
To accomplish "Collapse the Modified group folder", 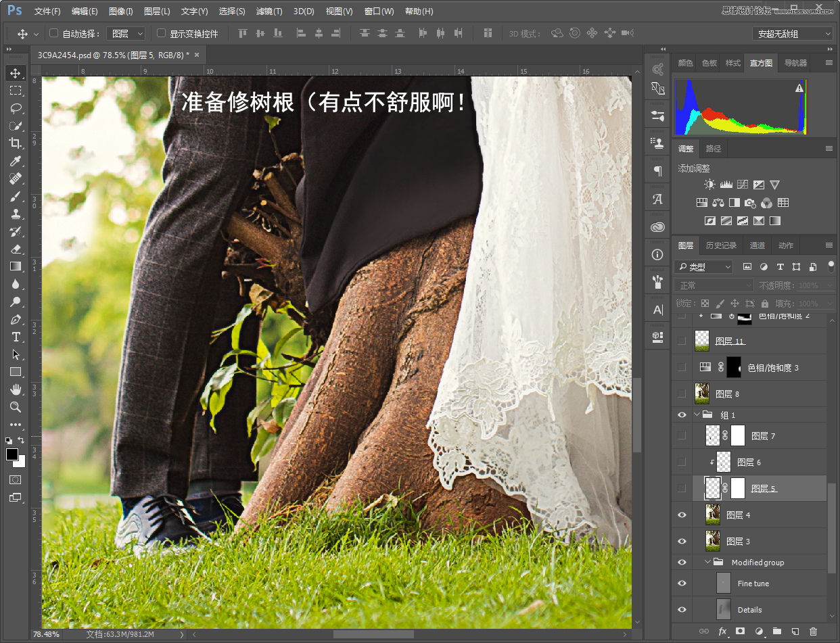I will [707, 563].
